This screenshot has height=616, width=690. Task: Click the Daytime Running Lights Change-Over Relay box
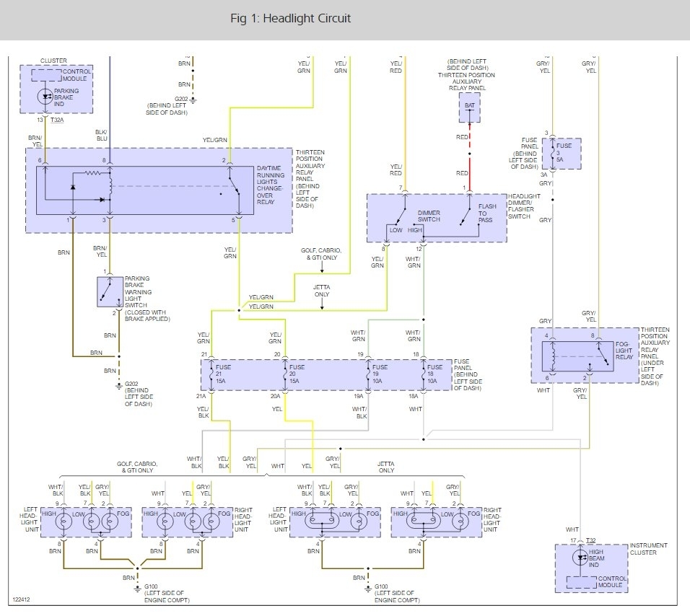[145, 190]
